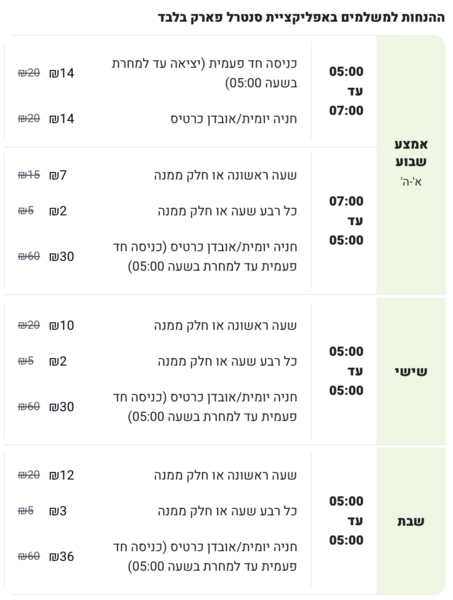Click the crossed-out ₪15 original price

(x=29, y=175)
